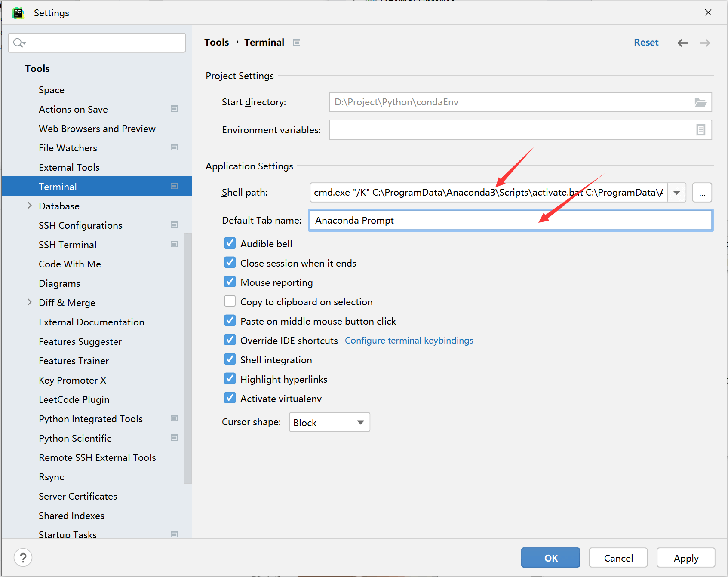Close the Settings dialog
728x577 pixels.
pyautogui.click(x=708, y=13)
